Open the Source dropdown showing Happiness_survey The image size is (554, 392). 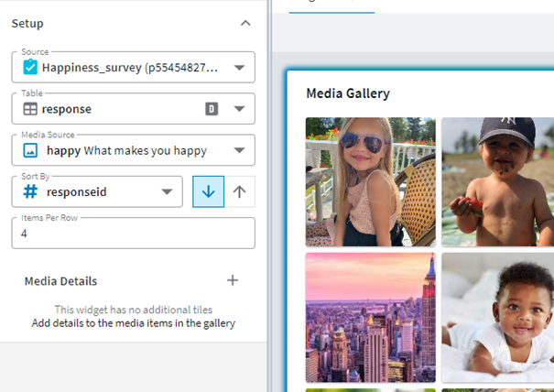[x=133, y=67]
